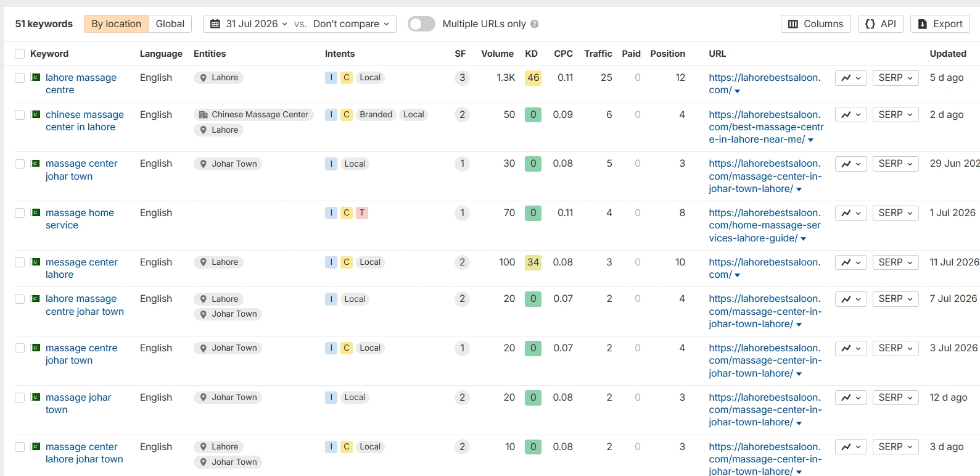Screen dimensions: 980x476
Task: Open the home-massage-services-lahore-guide URL link
Action: [x=765, y=225]
